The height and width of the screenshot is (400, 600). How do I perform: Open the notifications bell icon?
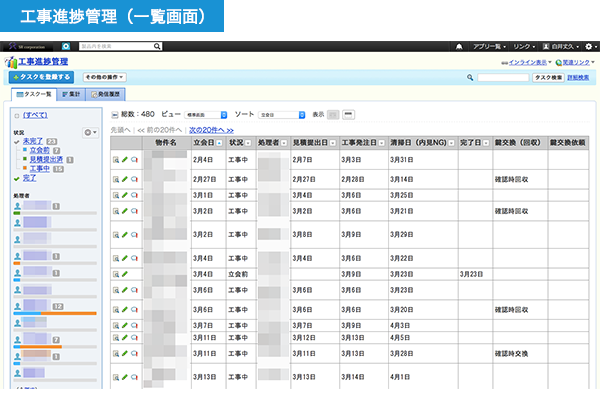click(459, 47)
